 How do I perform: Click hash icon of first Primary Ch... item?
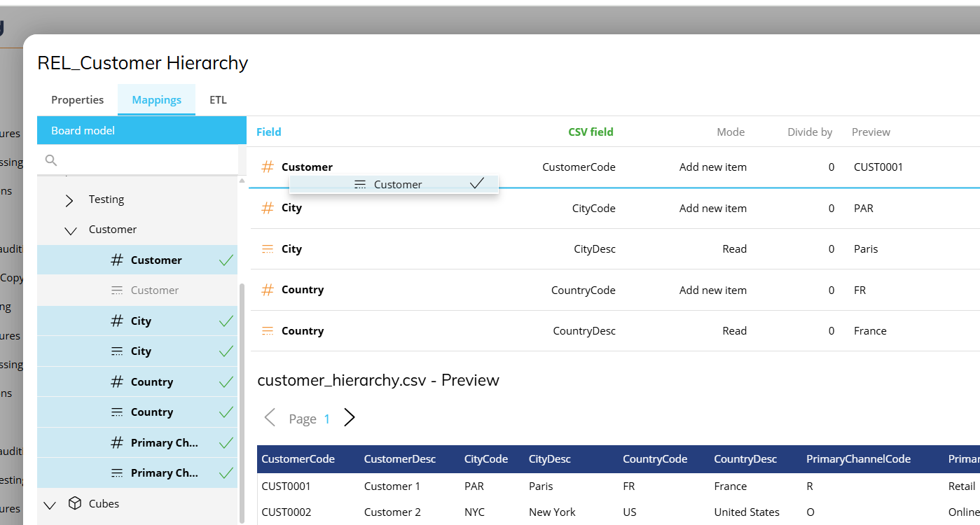click(118, 442)
